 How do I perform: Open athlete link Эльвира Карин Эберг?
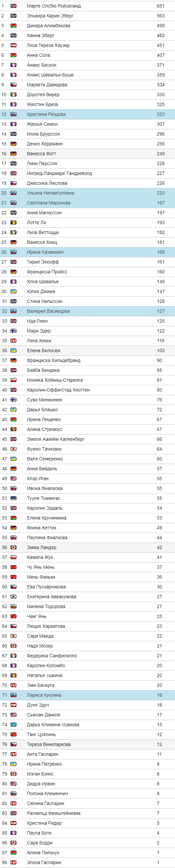point(50,16)
